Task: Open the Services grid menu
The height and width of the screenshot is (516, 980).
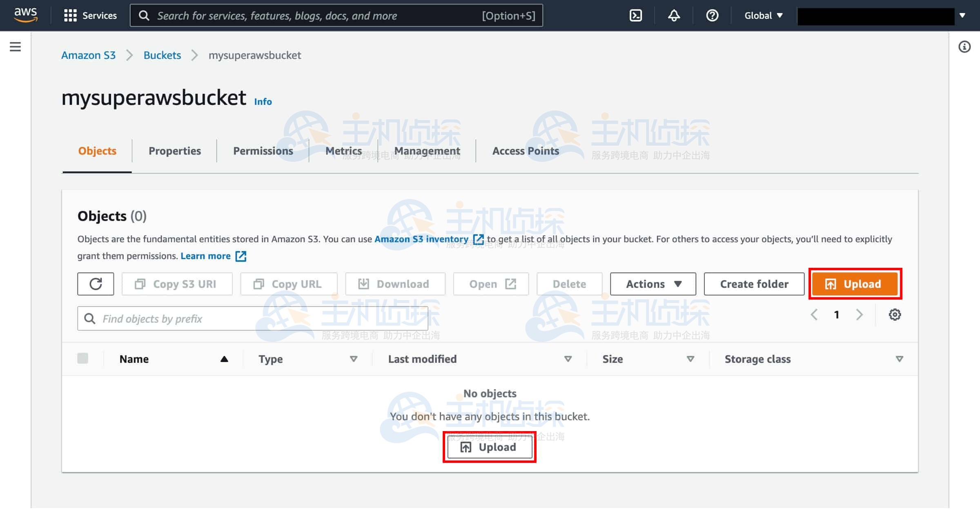Action: (x=91, y=16)
